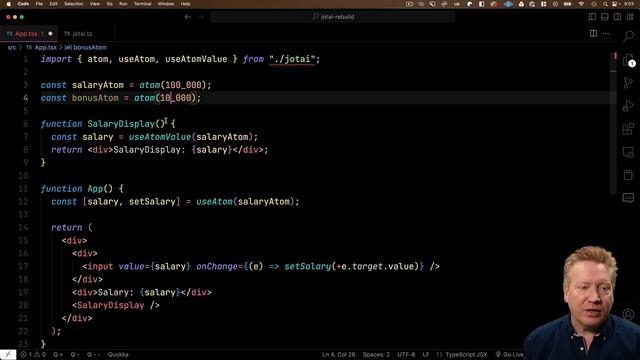Click the App function name on line 11
The image size is (640, 360).
(x=95, y=189)
